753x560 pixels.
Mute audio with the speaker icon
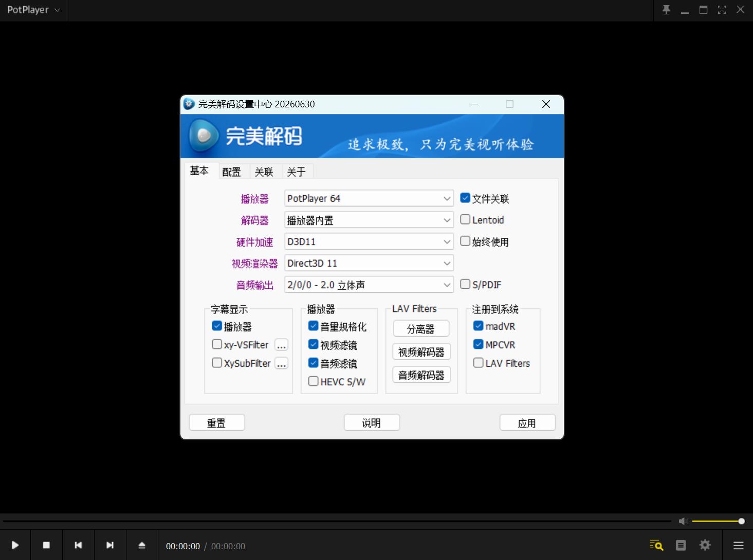pos(683,521)
